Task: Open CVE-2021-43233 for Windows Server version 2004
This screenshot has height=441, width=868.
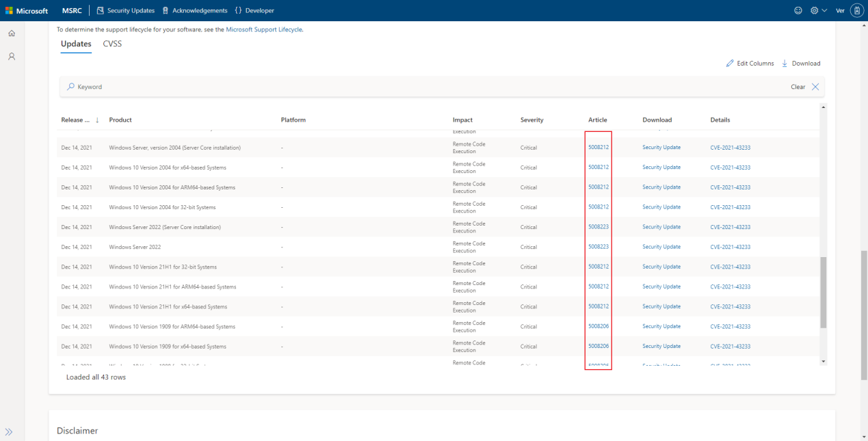Action: point(731,148)
